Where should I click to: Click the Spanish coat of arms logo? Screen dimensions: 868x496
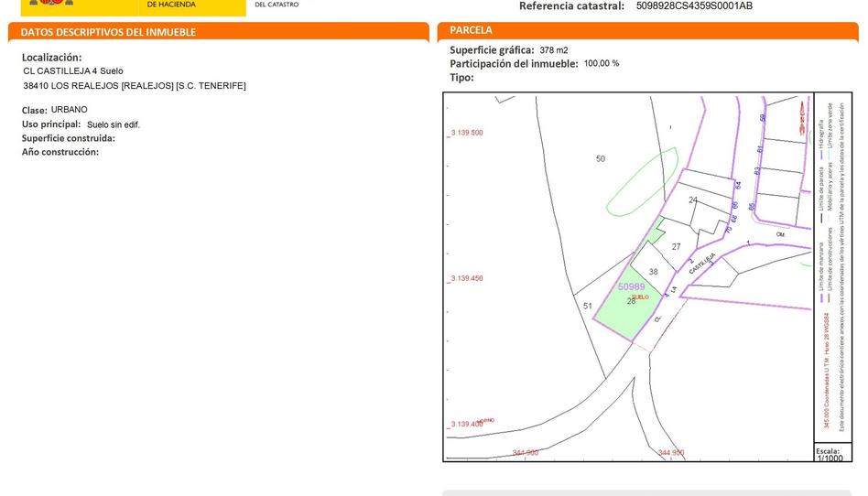(x=46, y=4)
